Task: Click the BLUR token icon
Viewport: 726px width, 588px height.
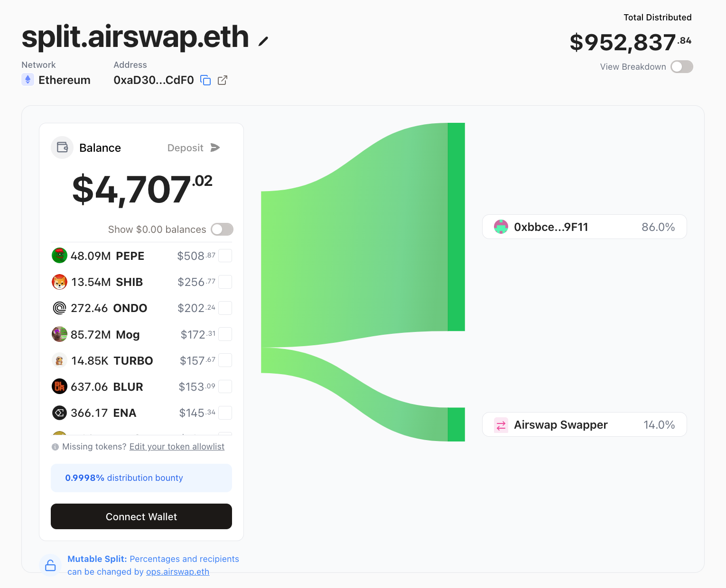Action: click(x=59, y=386)
